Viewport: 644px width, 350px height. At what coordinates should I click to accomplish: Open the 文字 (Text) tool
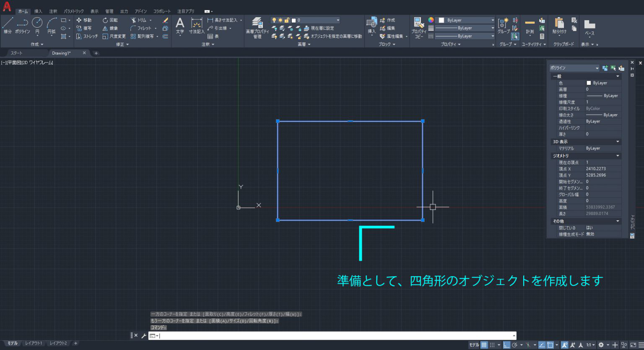[180, 24]
